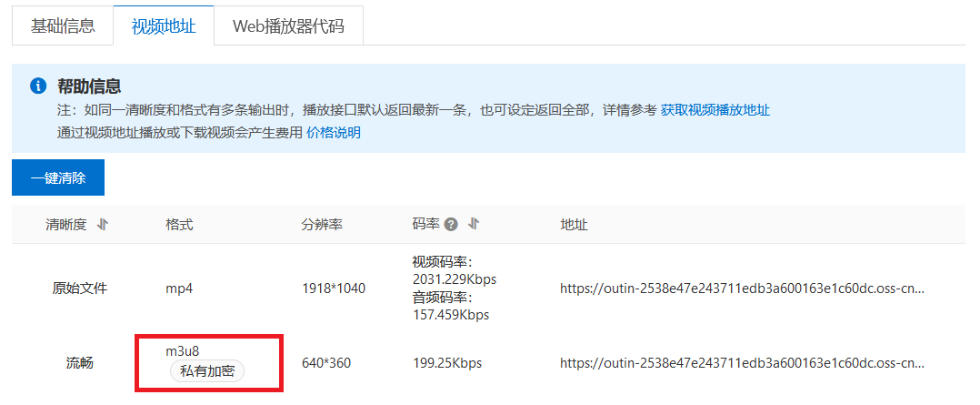Viewport: 980px width, 405px height.
Task: Click the blue info icon beside 帮助信息
Action: click(38, 86)
